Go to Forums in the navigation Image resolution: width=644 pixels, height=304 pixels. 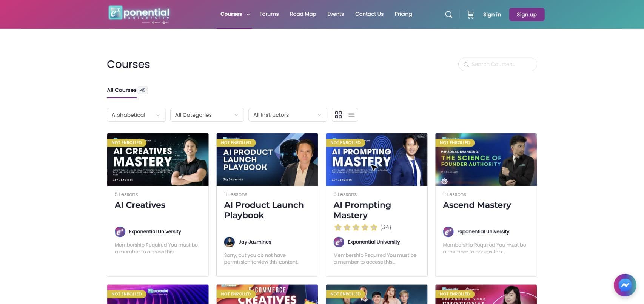tap(269, 14)
